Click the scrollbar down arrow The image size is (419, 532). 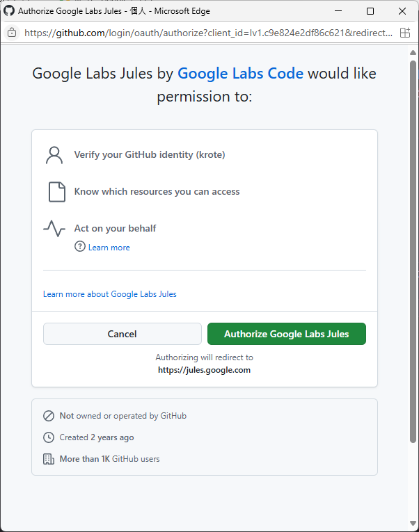tap(413, 523)
